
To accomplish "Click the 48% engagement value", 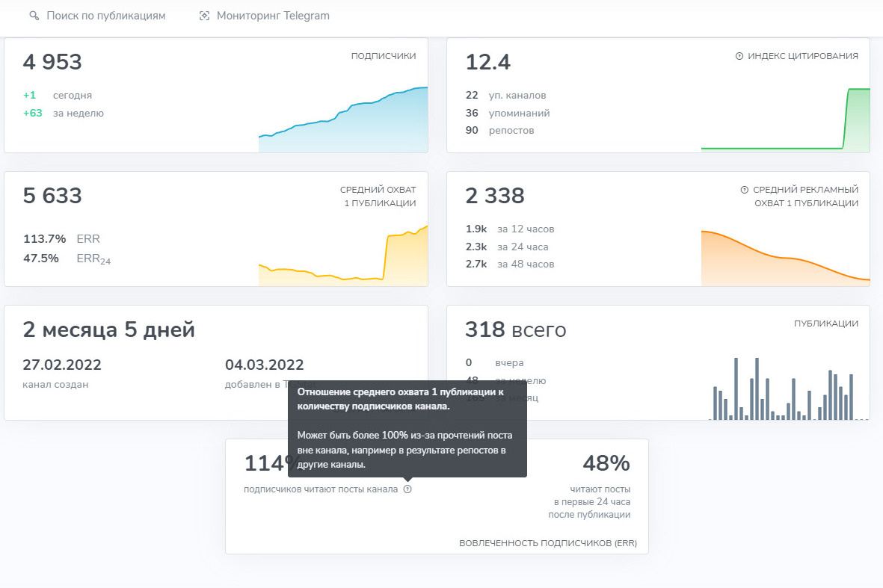I will (606, 464).
